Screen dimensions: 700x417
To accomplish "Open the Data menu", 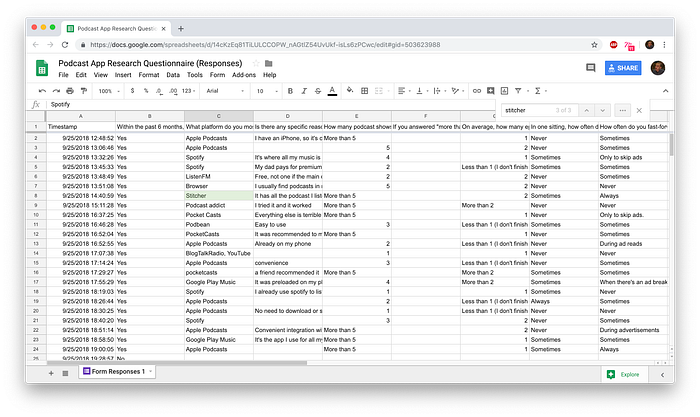I will pyautogui.click(x=173, y=75).
